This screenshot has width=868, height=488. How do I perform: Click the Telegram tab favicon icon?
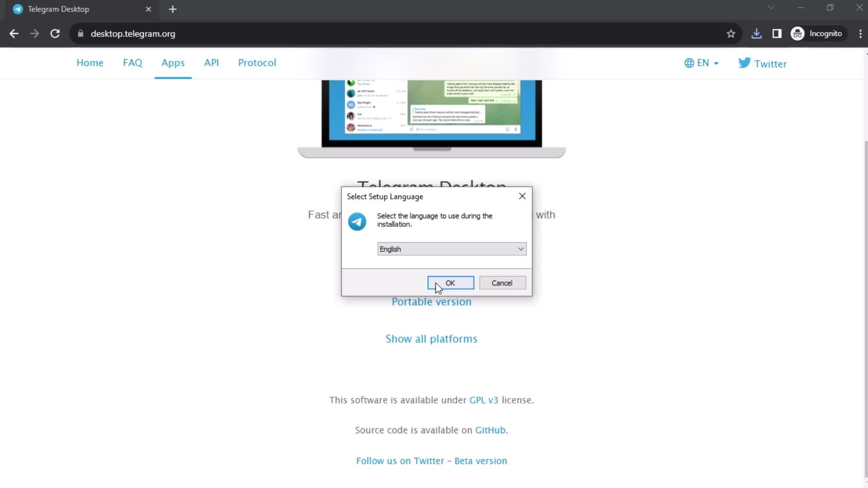tap(19, 9)
